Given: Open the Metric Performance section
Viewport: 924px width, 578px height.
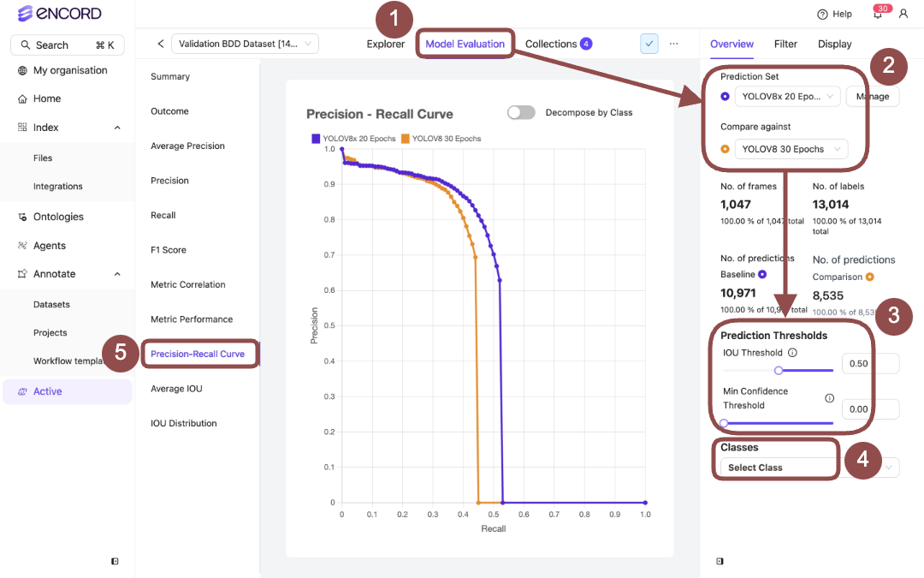Looking at the screenshot, I should tap(192, 319).
